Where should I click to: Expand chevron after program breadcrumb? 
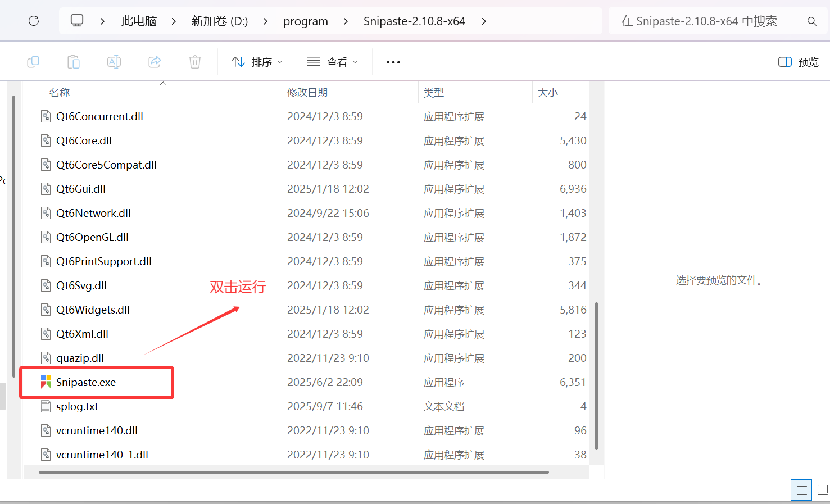(346, 21)
